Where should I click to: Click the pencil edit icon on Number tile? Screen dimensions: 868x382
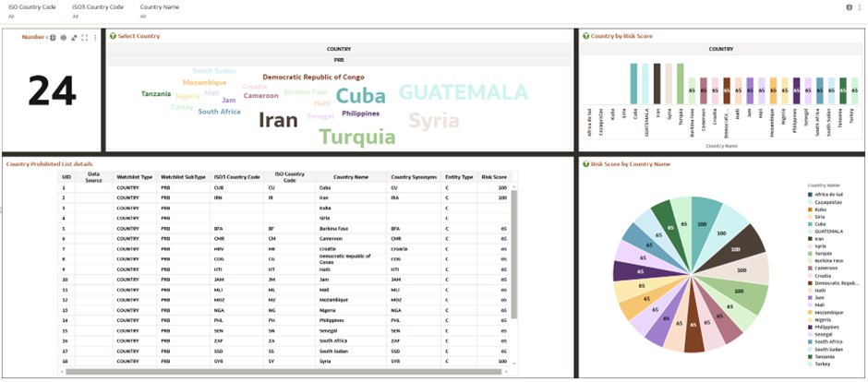(74, 38)
